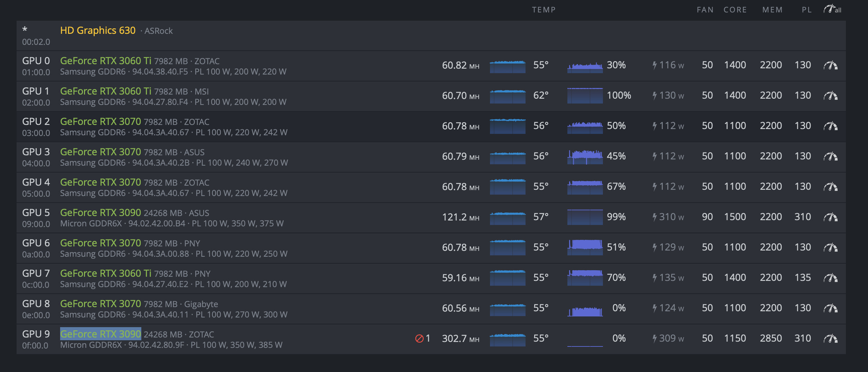Open overclock settings for GPU 0

tap(830, 65)
